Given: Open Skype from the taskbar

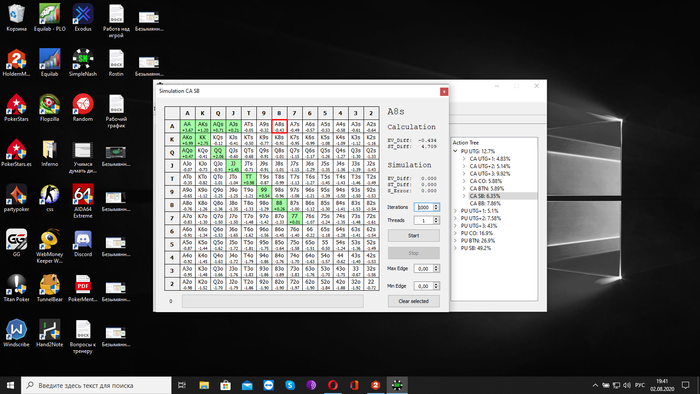Looking at the screenshot, I should (x=290, y=385).
